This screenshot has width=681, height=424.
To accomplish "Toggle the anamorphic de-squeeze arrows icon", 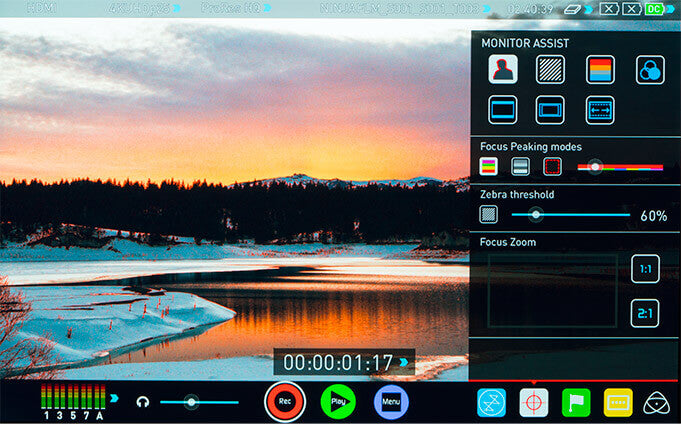I will [600, 109].
